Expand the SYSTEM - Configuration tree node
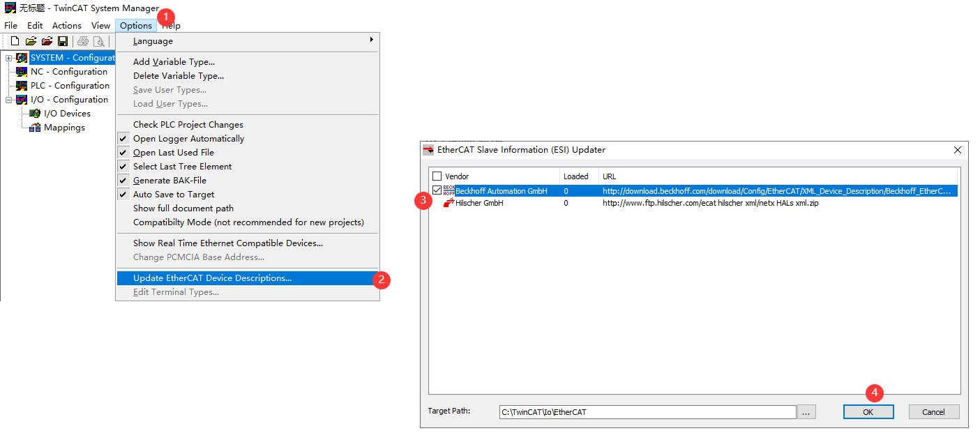The width and height of the screenshot is (980, 440). point(9,58)
